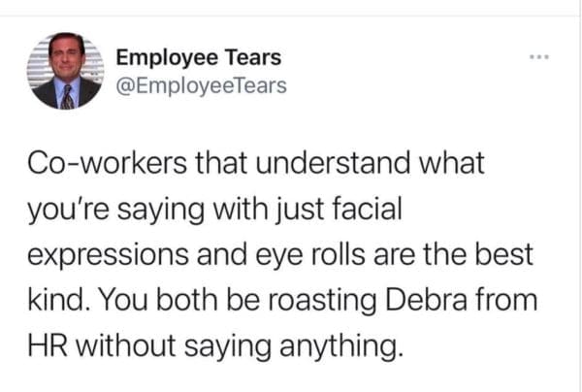Viewport: 582px width, 392px height.
Task: Click the @EmployeeTears handle
Action: pos(201,86)
